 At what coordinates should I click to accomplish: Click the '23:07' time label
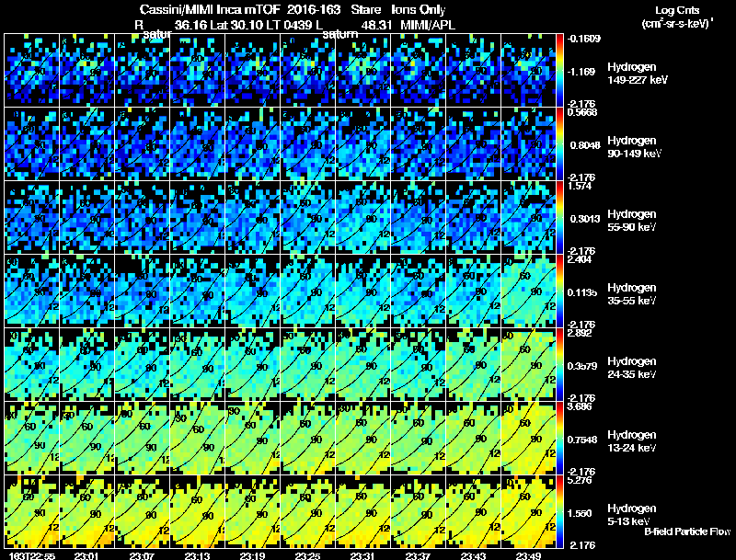pos(142,555)
